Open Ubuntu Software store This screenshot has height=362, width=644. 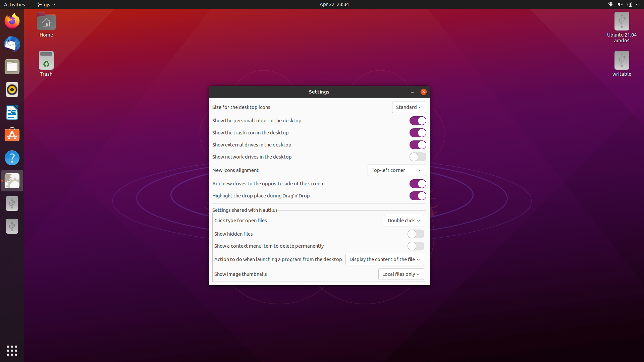12,134
